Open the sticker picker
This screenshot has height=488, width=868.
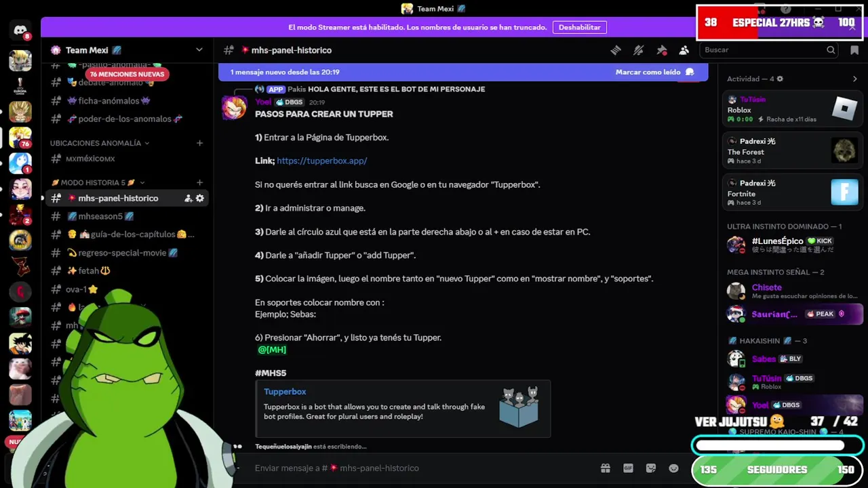(x=651, y=468)
